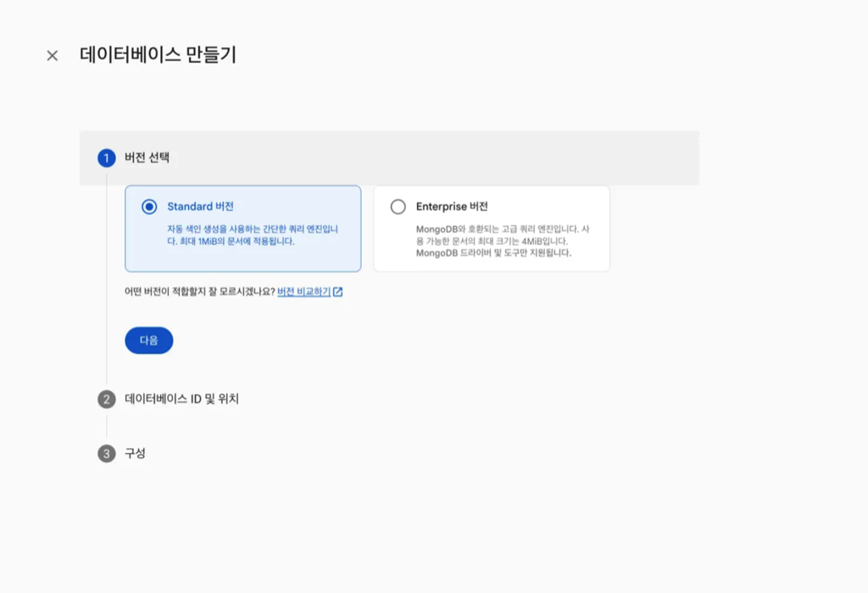Click the step 2 numbered circle icon
This screenshot has height=593, width=868.
105,398
